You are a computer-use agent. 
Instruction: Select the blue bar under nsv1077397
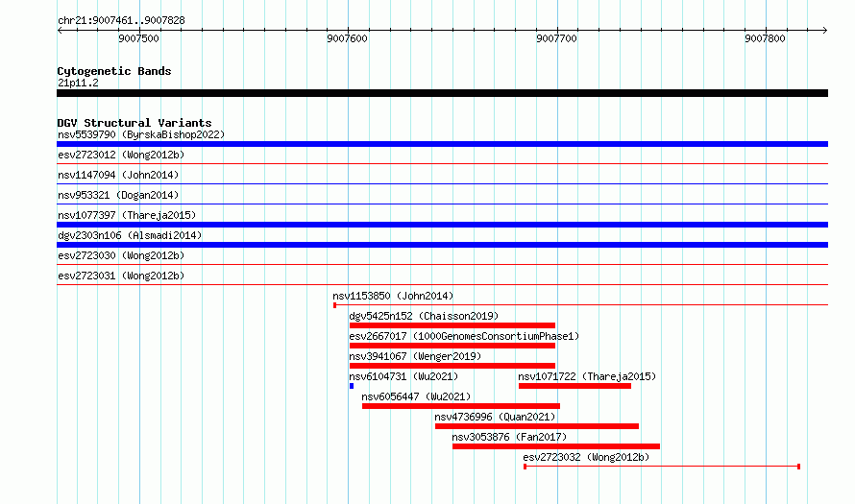click(x=442, y=225)
